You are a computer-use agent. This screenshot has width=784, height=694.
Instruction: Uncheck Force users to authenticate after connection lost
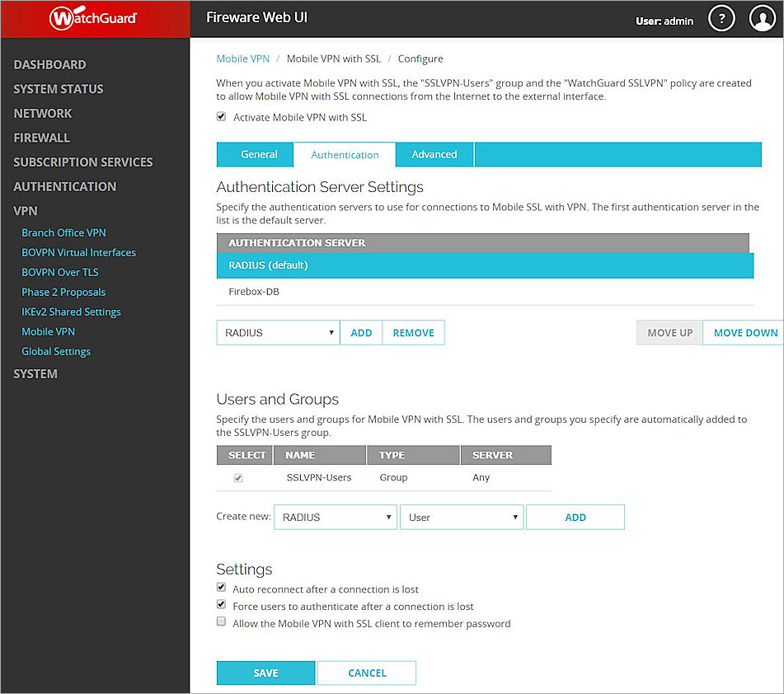point(221,604)
